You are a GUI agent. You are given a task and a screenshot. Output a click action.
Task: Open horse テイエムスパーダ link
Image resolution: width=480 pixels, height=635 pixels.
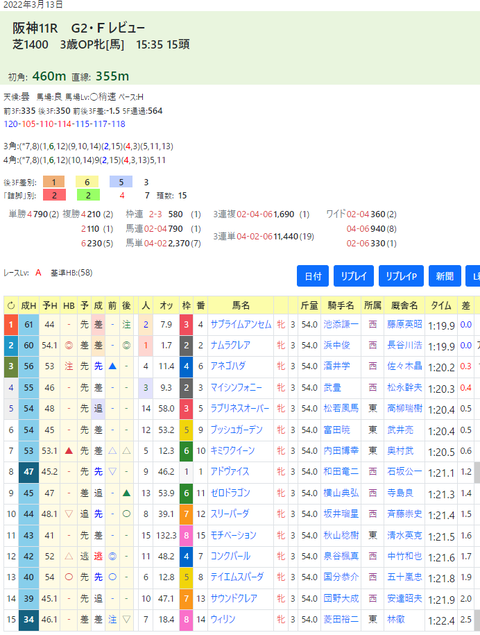click(237, 577)
